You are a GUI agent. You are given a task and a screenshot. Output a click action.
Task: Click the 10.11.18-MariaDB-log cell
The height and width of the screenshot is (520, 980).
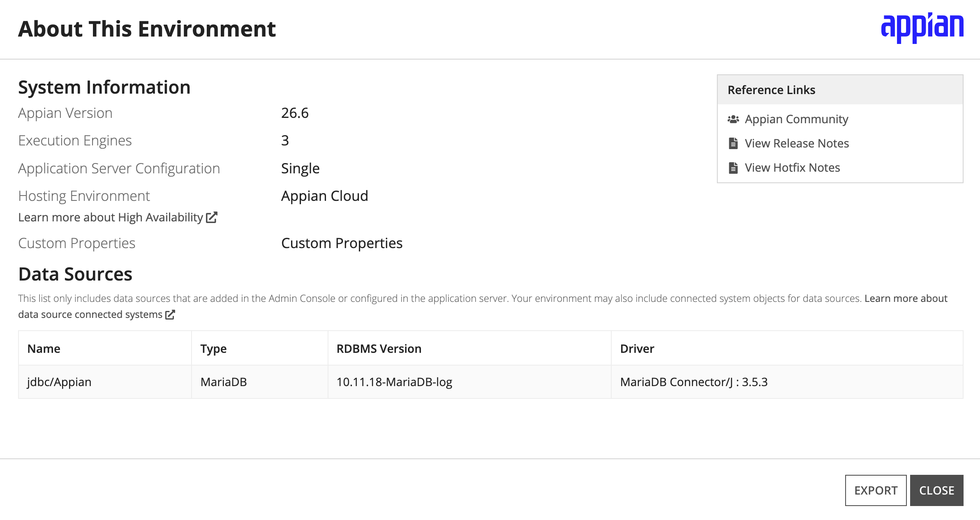(x=469, y=382)
